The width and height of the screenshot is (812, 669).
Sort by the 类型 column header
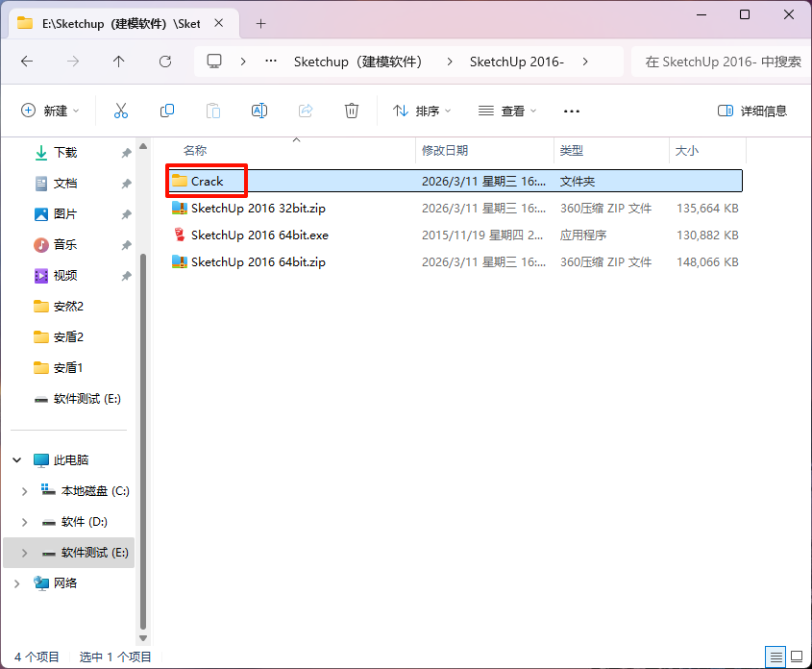571,151
